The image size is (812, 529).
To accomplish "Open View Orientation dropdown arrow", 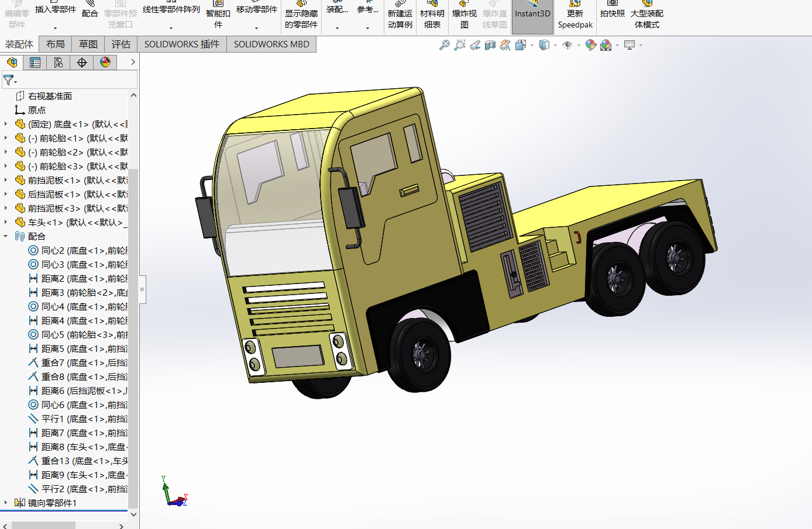I will click(532, 45).
